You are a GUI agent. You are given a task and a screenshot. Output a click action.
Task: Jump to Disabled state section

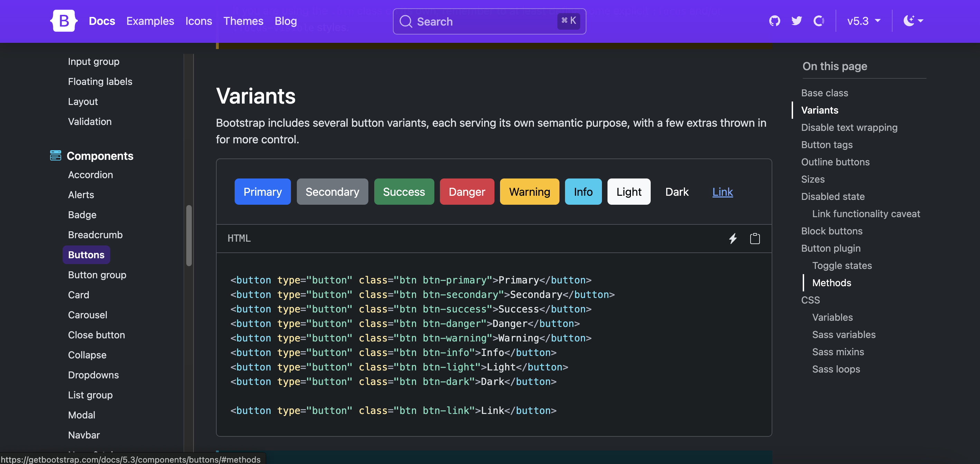pos(833,196)
